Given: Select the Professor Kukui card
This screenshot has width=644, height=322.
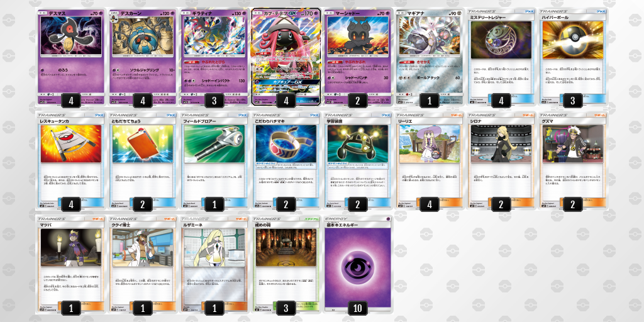Looking at the screenshot, I should [x=142, y=264].
